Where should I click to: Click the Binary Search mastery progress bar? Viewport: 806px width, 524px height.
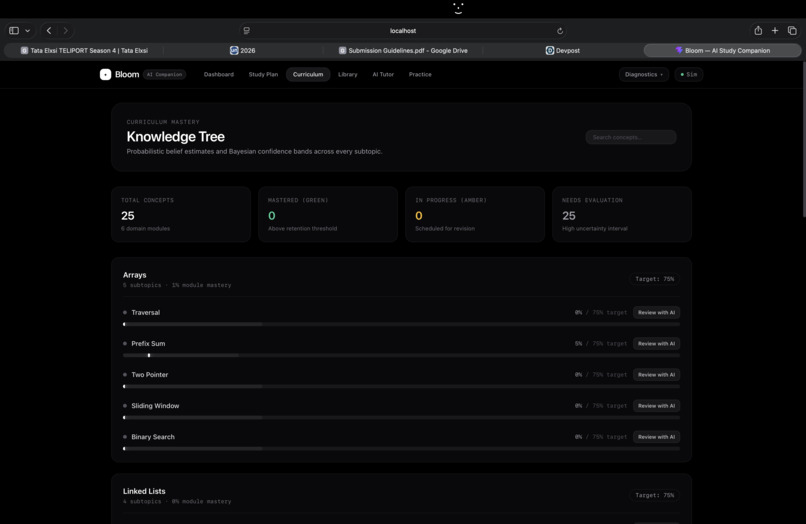point(401,449)
